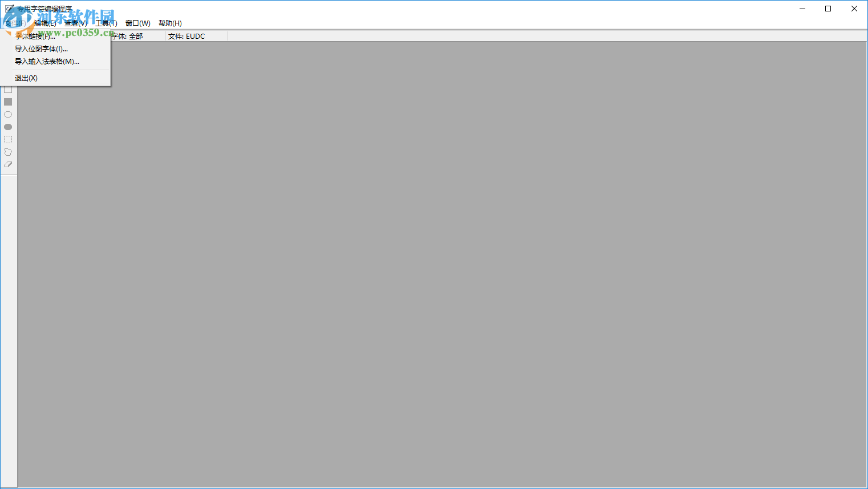Select the hollow ellipse tool
This screenshot has height=489, width=868.
pos(8,115)
